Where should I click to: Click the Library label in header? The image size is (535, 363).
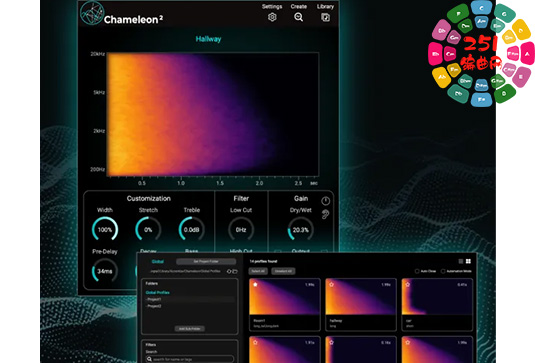click(x=325, y=6)
